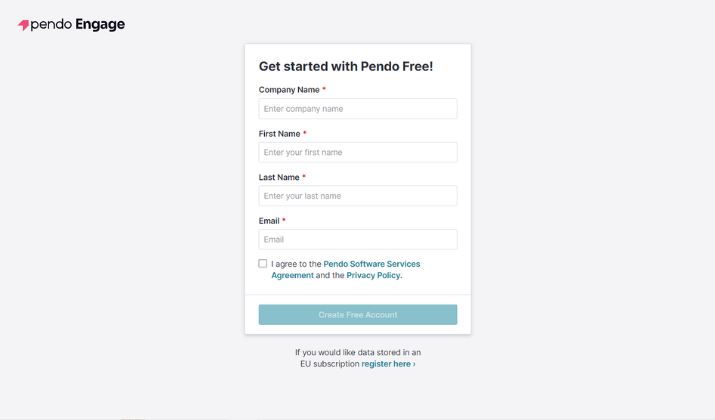Open the Privacy Policy link
The width and height of the screenshot is (715, 420).
[x=374, y=275]
